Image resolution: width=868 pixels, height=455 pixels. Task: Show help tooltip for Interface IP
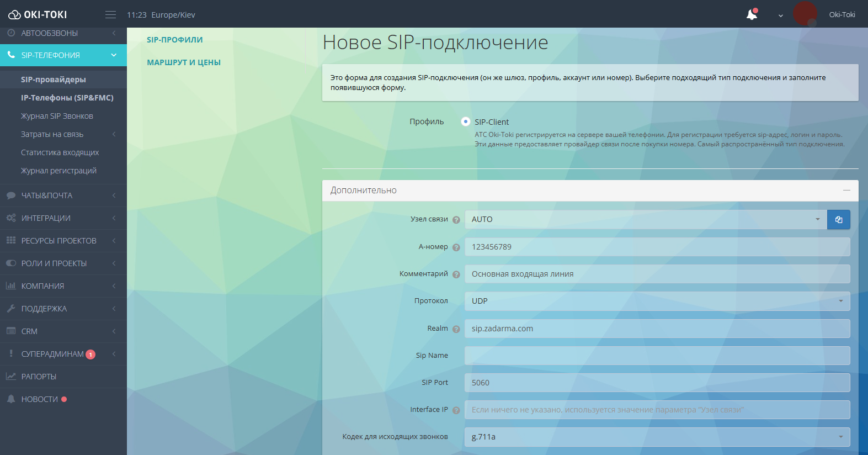[x=456, y=410]
